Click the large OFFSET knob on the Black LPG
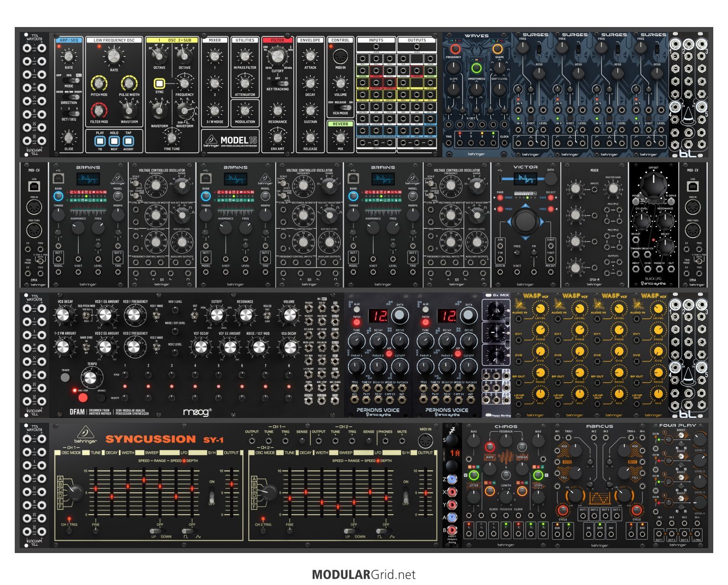This screenshot has height=585, width=728. pyautogui.click(x=653, y=185)
